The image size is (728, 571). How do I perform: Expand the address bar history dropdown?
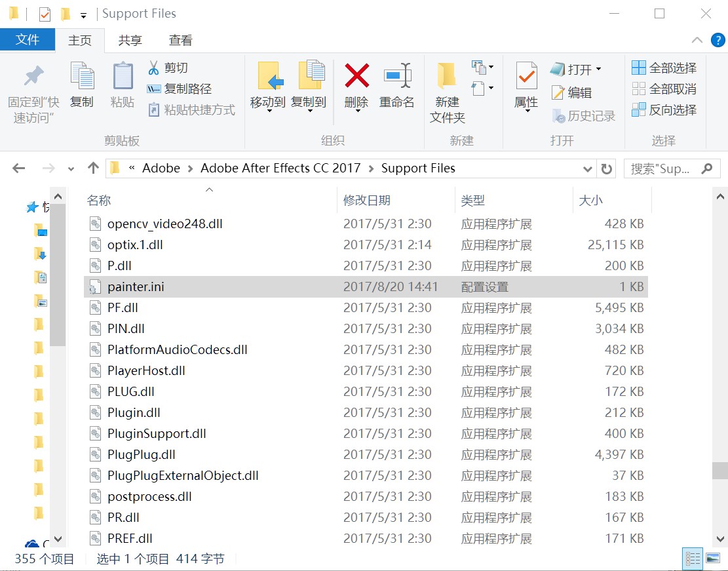tap(587, 168)
